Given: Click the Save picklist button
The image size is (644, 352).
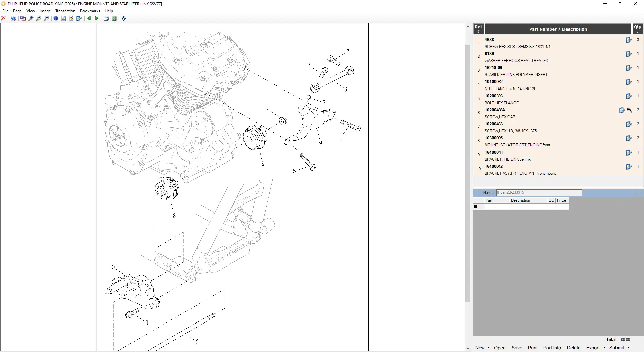Looking at the screenshot, I should [517, 348].
